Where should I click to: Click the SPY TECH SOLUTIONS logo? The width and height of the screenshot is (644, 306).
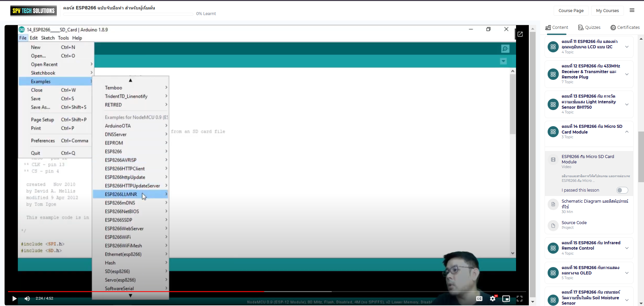click(34, 11)
